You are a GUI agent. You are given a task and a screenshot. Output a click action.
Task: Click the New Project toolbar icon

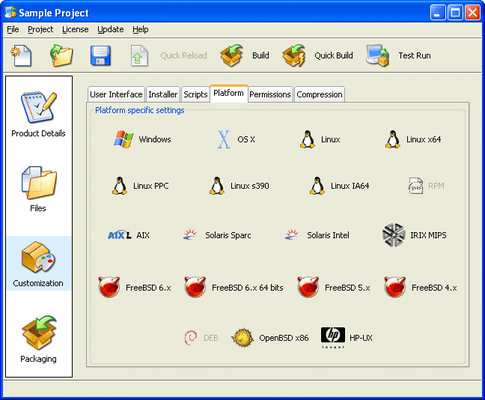(x=22, y=56)
